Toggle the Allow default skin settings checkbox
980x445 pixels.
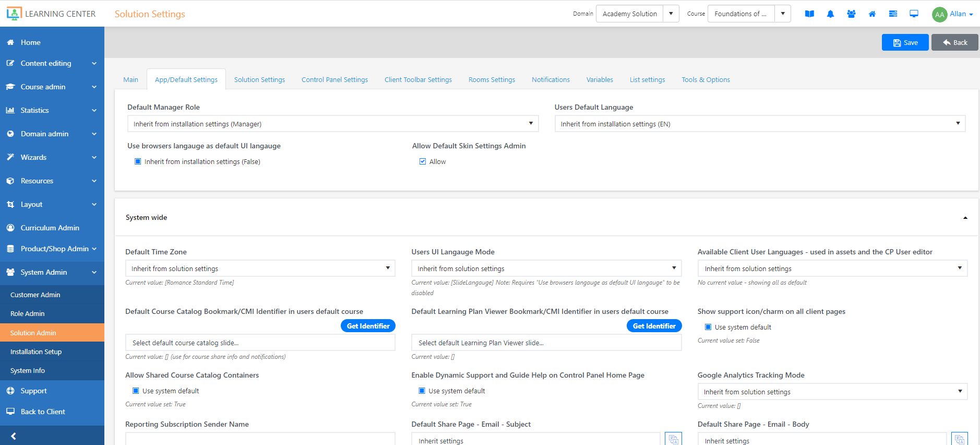tap(423, 161)
